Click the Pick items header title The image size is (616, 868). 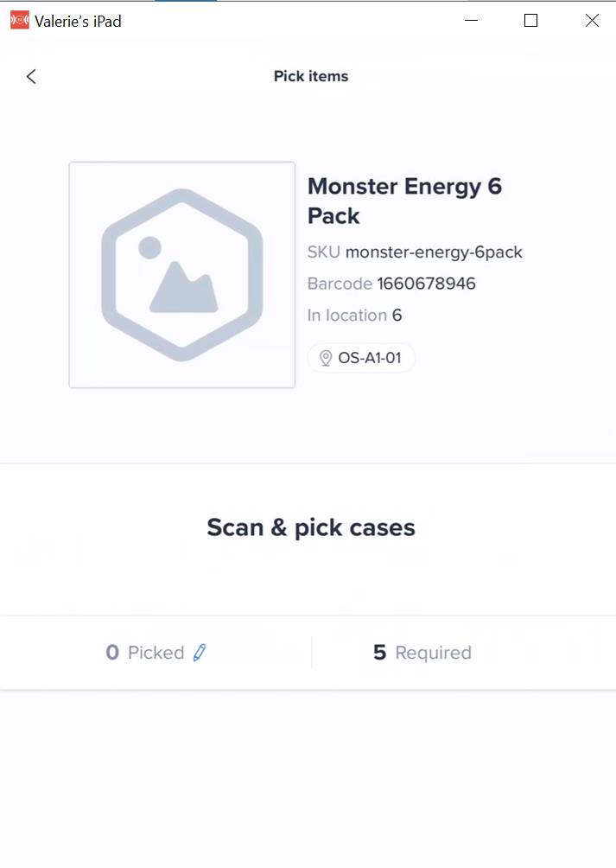[311, 76]
